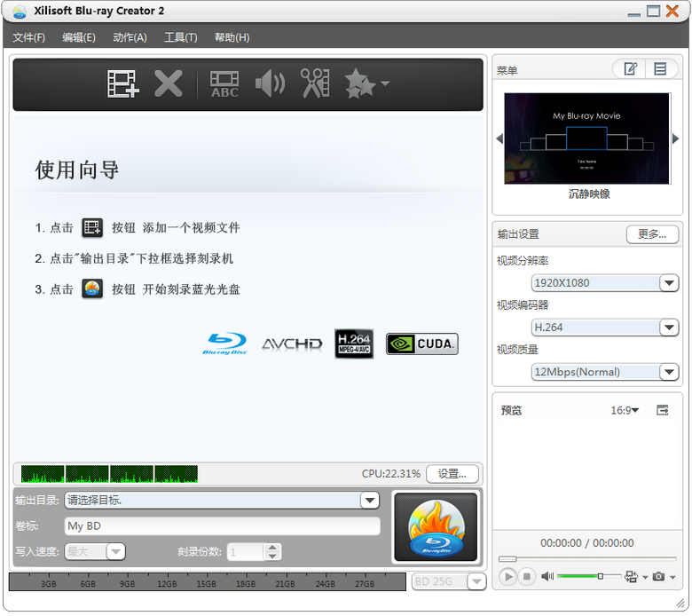Click the AVCHD logo
692x616 pixels.
pos(292,344)
